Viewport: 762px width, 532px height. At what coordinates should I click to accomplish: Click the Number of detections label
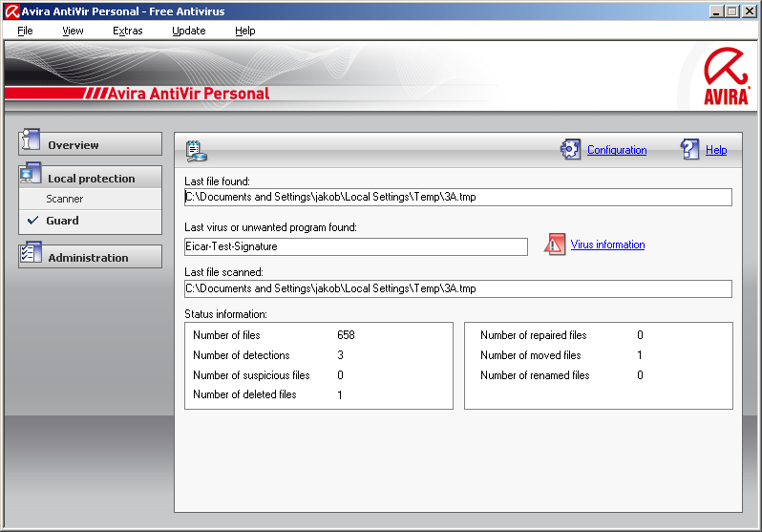click(241, 355)
